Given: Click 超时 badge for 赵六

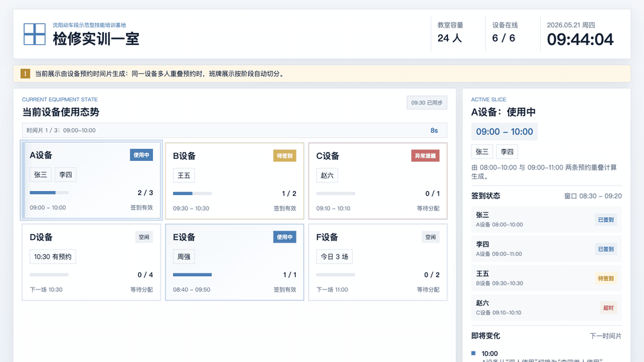Looking at the screenshot, I should [x=608, y=308].
